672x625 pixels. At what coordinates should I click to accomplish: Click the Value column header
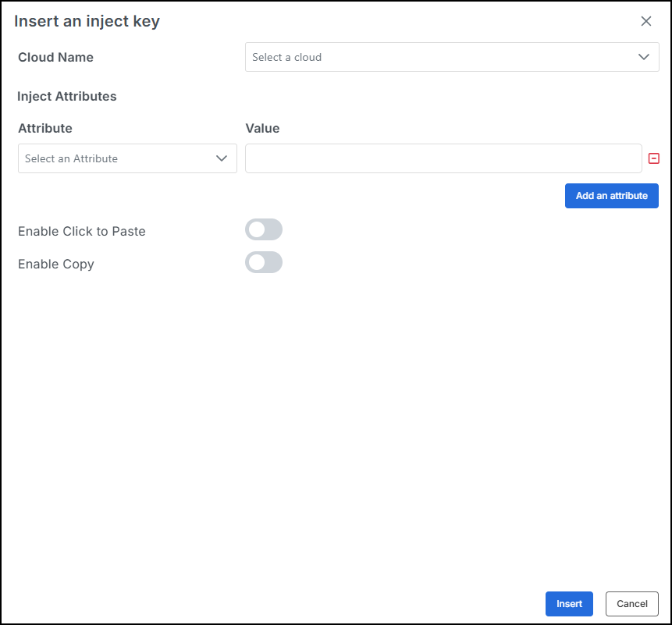262,128
